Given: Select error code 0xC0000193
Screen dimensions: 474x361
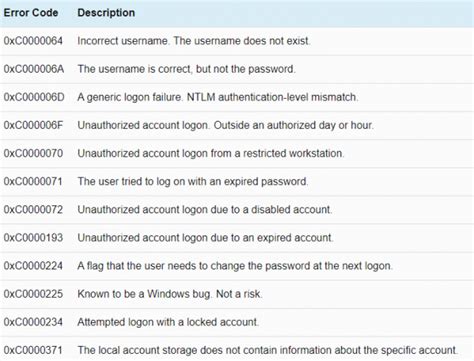Looking at the screenshot, I should pyautogui.click(x=33, y=238).
